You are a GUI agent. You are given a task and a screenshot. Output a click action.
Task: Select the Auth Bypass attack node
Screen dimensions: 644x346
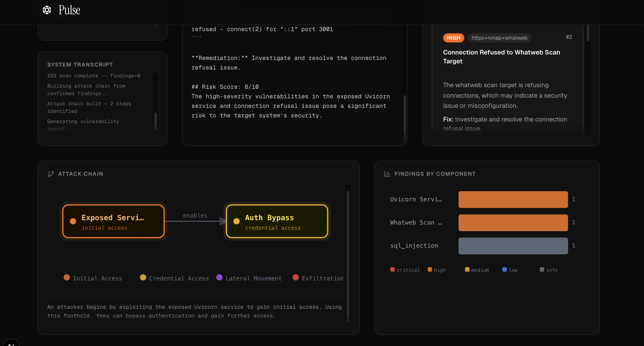pyautogui.click(x=277, y=221)
